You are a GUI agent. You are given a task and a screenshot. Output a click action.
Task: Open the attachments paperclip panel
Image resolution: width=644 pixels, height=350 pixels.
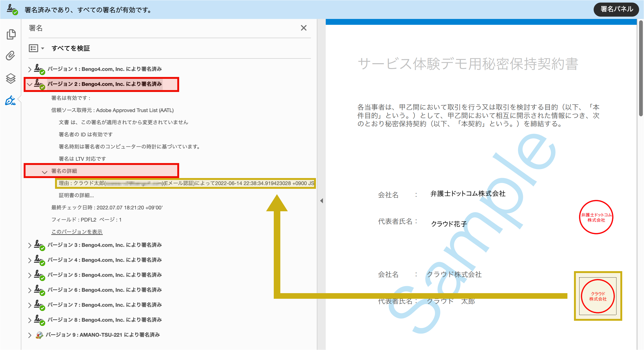11,55
